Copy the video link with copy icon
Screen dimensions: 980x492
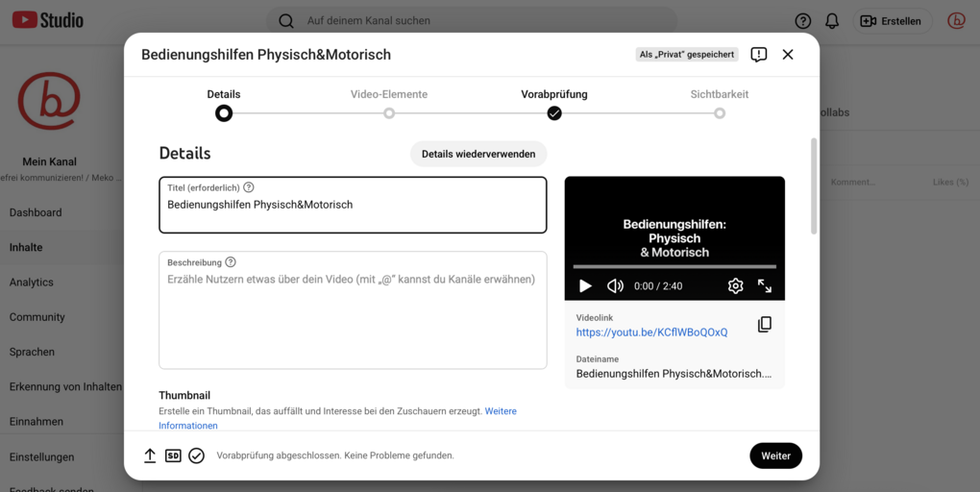[x=764, y=325]
